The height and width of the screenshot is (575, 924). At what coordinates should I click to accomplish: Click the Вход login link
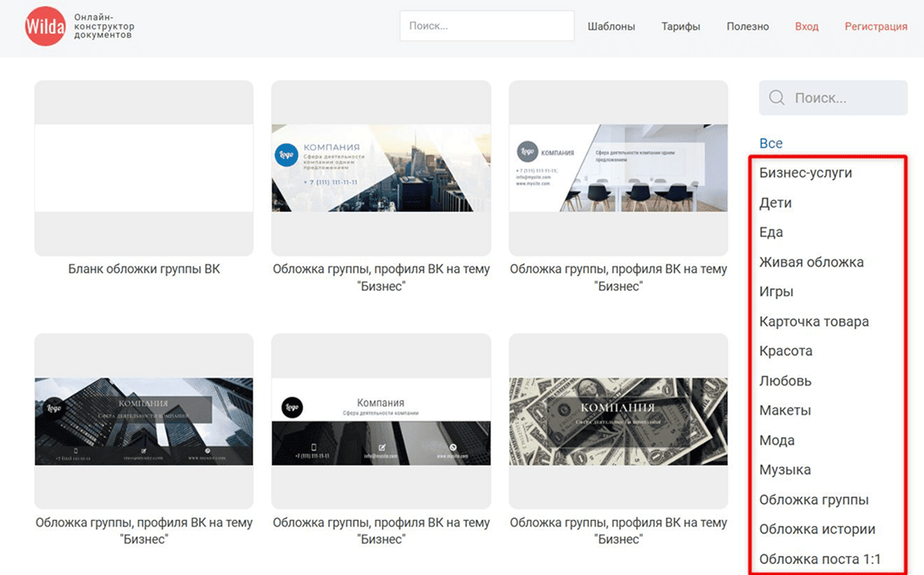click(806, 26)
